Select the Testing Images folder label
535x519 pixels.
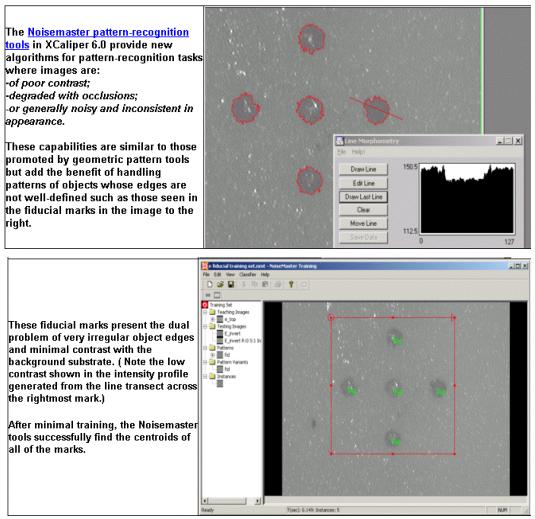tap(232, 326)
